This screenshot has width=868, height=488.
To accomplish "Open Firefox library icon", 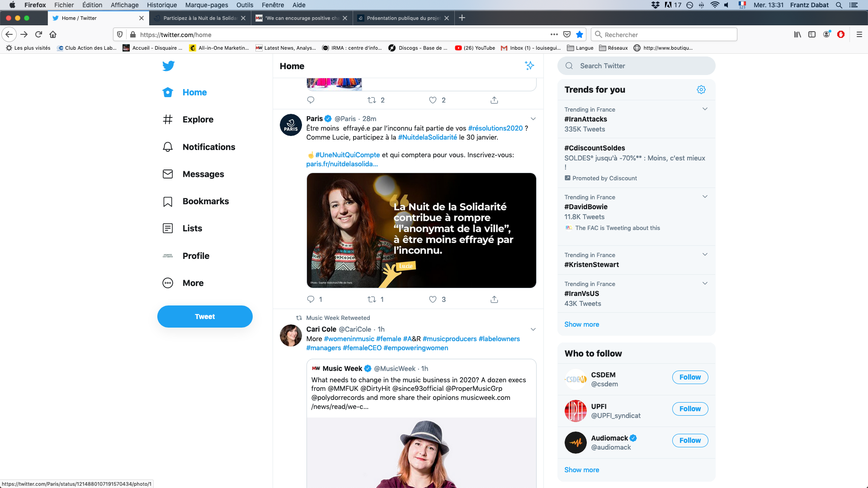I will (797, 34).
